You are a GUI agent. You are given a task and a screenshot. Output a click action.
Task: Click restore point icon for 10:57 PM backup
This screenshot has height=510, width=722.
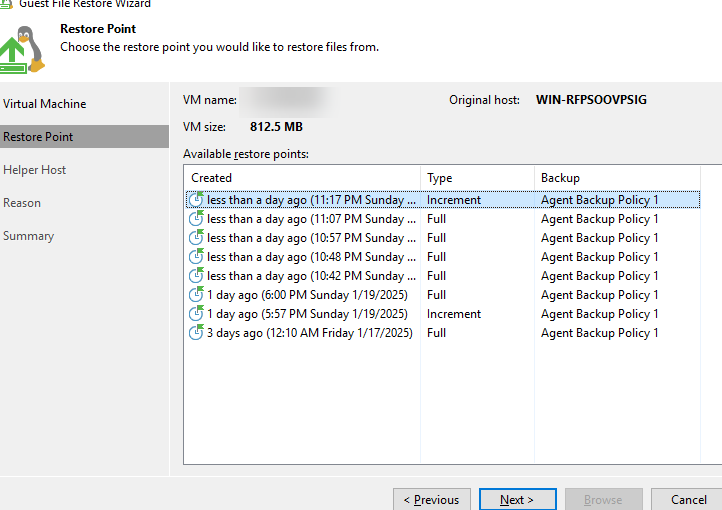[196, 238]
